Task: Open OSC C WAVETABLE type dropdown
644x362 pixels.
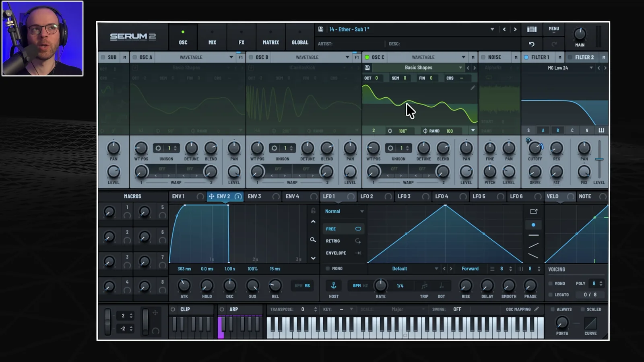Action: pos(463,57)
